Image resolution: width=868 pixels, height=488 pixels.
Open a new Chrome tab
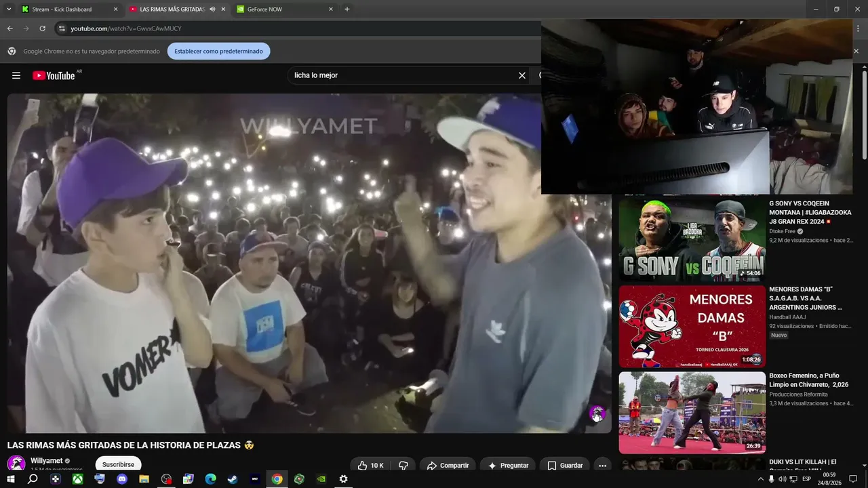click(347, 9)
